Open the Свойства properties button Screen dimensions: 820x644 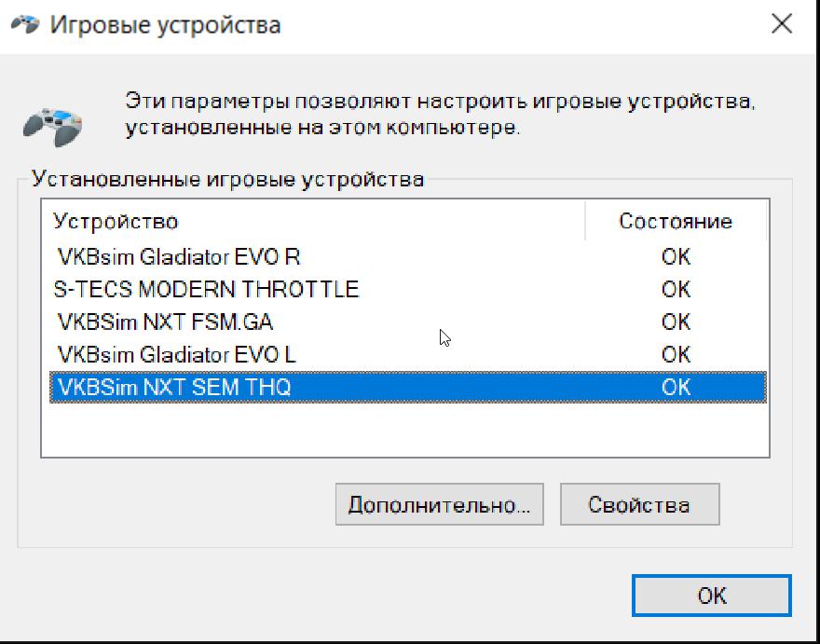click(x=639, y=505)
